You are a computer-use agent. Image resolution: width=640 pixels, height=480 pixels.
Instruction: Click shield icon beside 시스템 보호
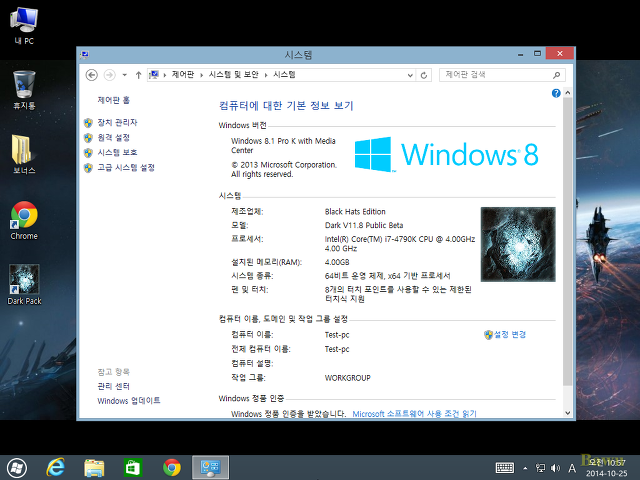click(x=88, y=153)
